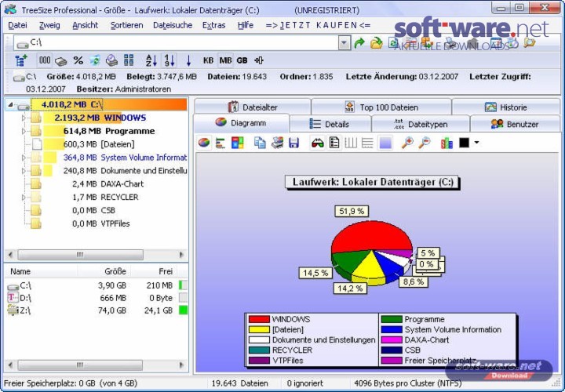Select the DAXA-Chart folder in tree
Viewport: 565px width, 392px height.
coord(122,184)
